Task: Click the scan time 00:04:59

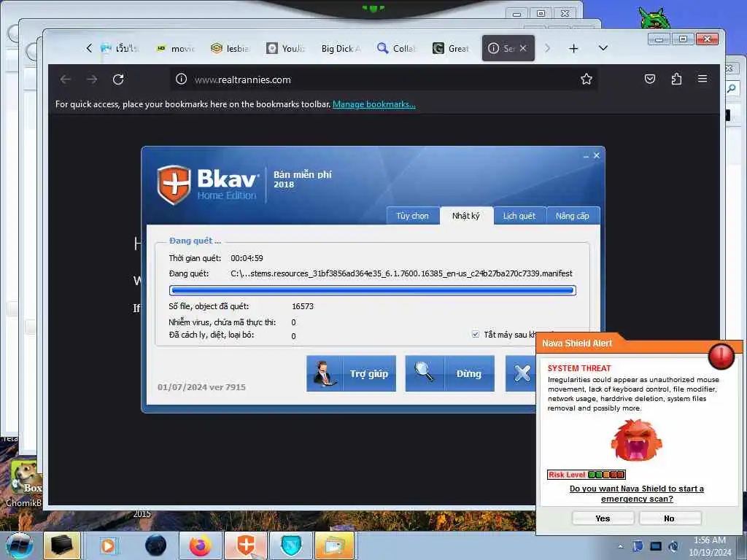Action: [247, 258]
